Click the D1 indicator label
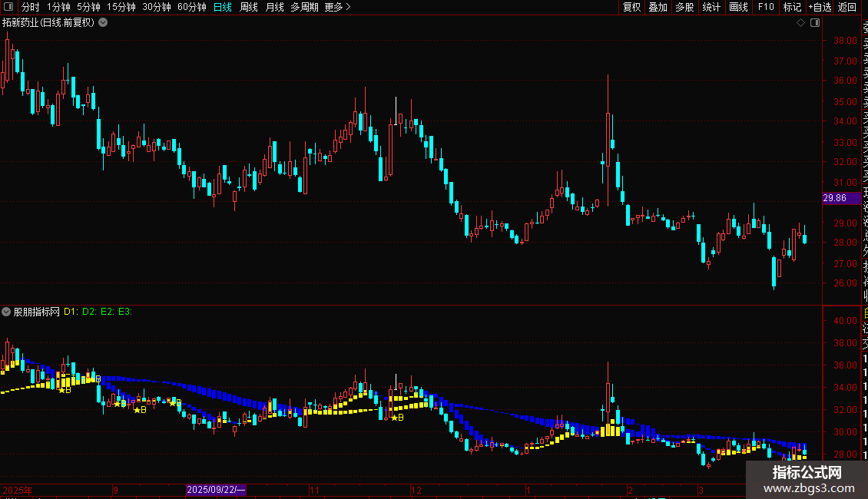The height and width of the screenshot is (499, 868). tap(71, 312)
